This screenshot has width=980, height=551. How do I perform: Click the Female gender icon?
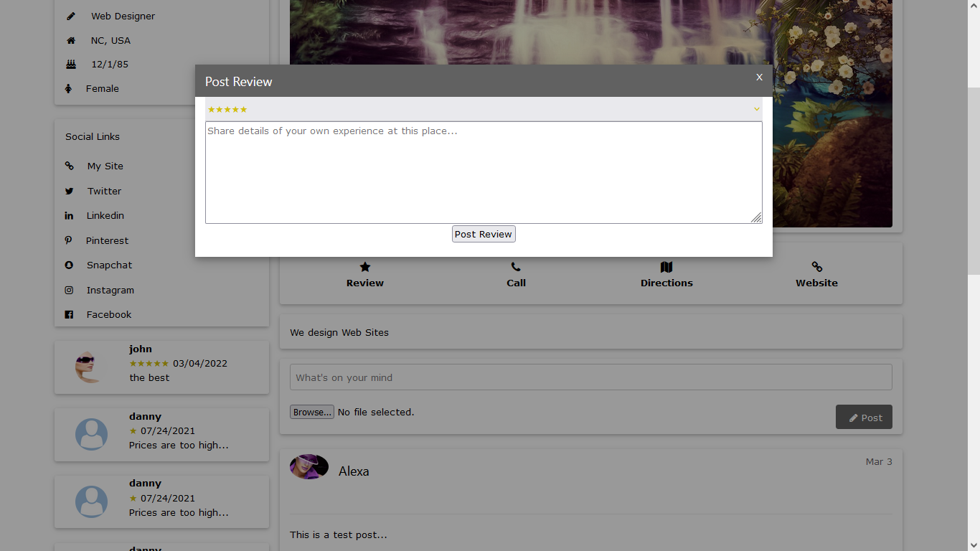[69, 88]
